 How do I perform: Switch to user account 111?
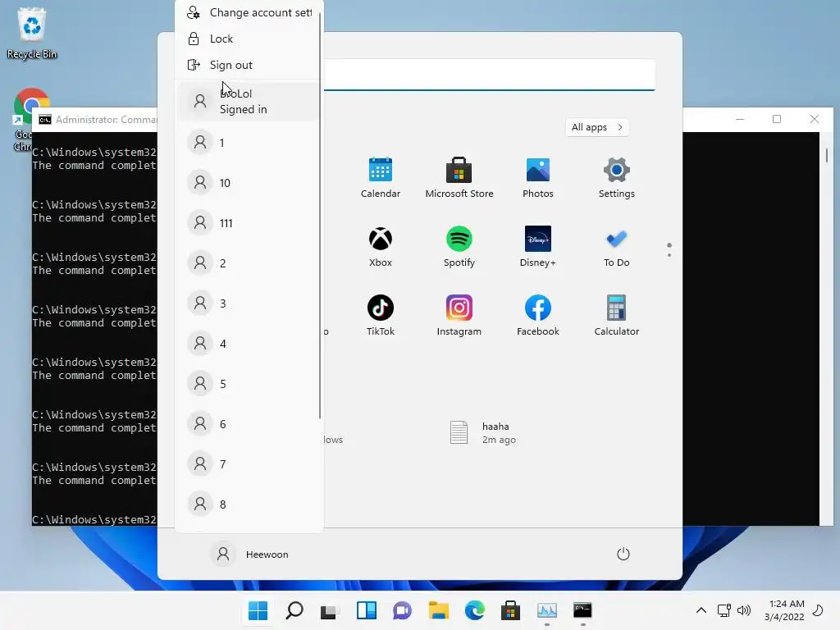coord(249,223)
